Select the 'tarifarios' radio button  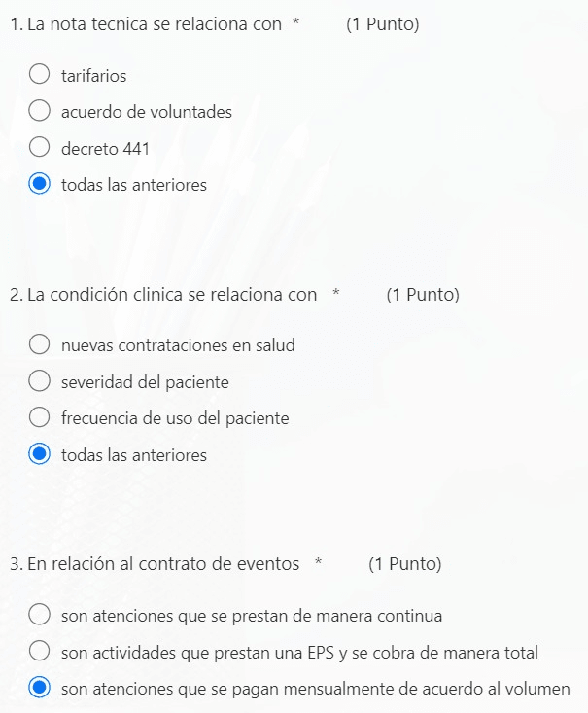[x=39, y=75]
